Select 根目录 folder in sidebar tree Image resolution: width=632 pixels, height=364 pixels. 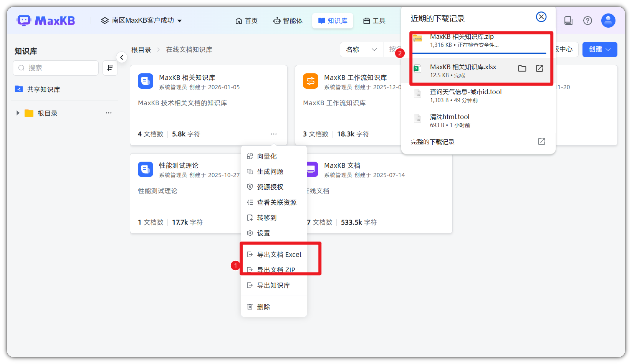tap(47, 113)
